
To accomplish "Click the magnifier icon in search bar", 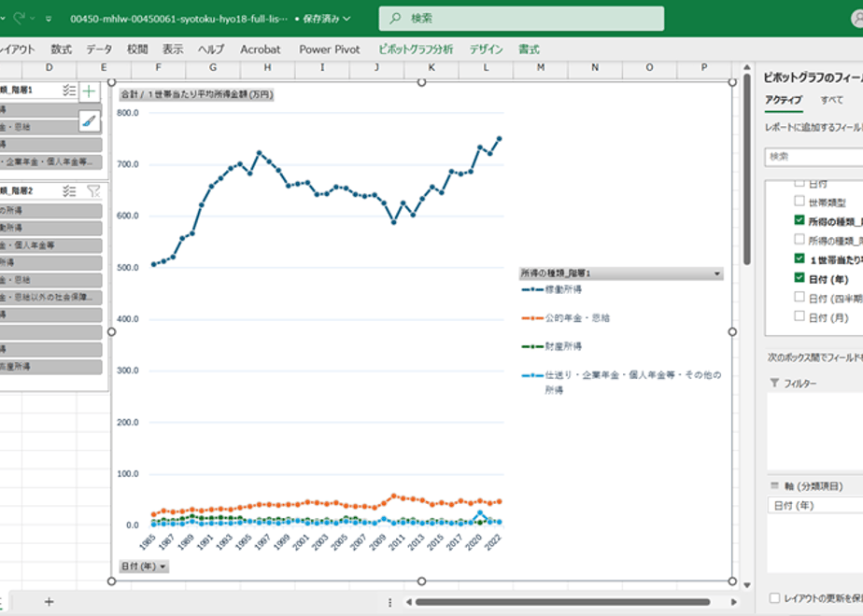I will tap(395, 18).
